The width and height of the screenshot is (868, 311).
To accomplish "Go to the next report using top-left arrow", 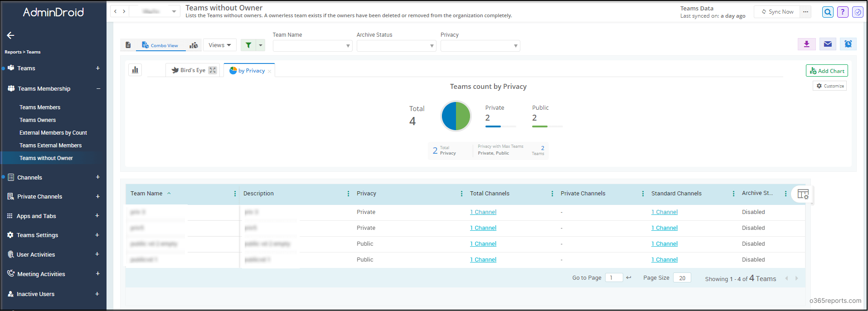I will (x=124, y=11).
